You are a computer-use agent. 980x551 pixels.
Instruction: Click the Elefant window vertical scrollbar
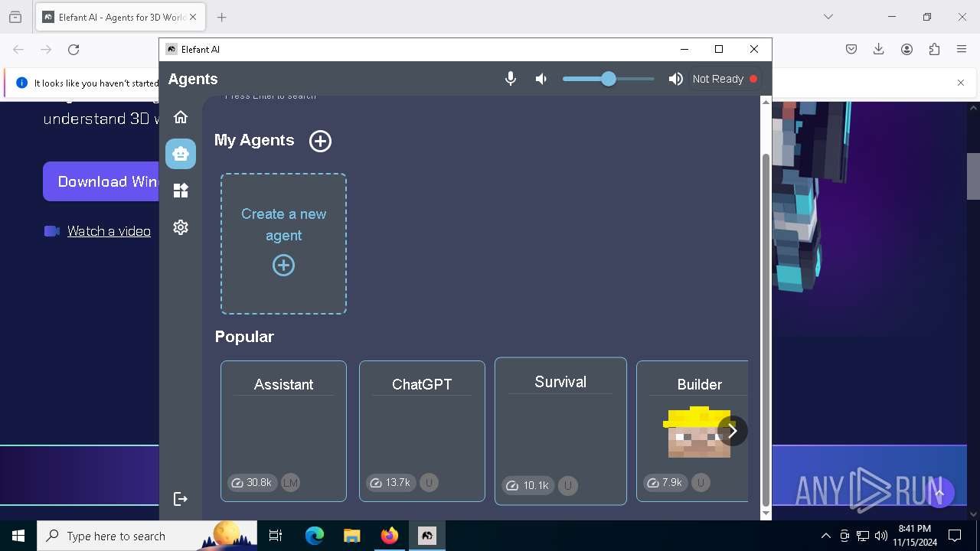point(766,329)
